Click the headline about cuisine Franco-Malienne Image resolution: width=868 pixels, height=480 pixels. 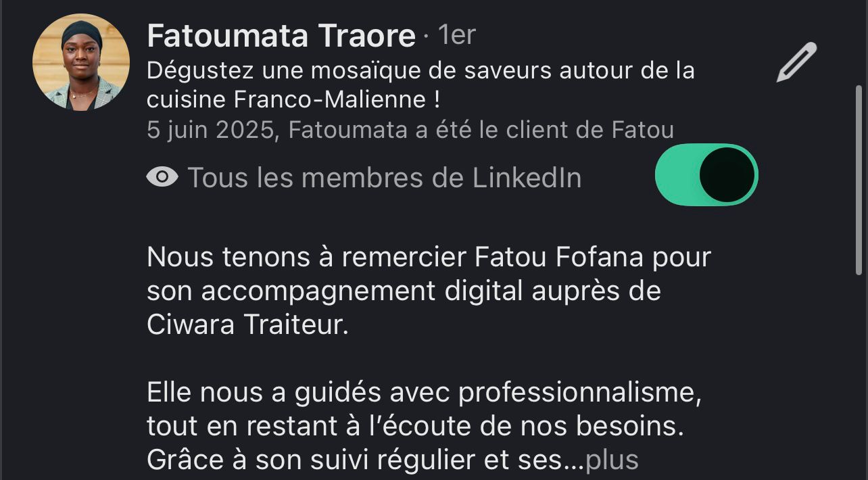click(x=419, y=85)
